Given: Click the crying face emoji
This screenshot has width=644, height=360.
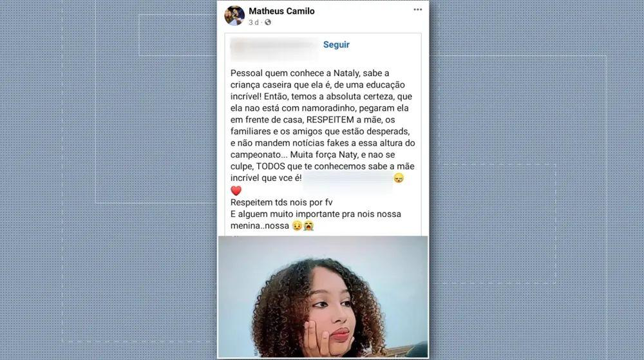Looking at the screenshot, I should pos(308,225).
